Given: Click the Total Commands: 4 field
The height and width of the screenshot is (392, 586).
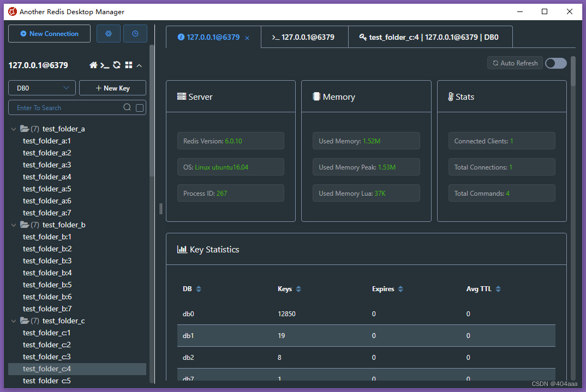Looking at the screenshot, I should [x=502, y=194].
